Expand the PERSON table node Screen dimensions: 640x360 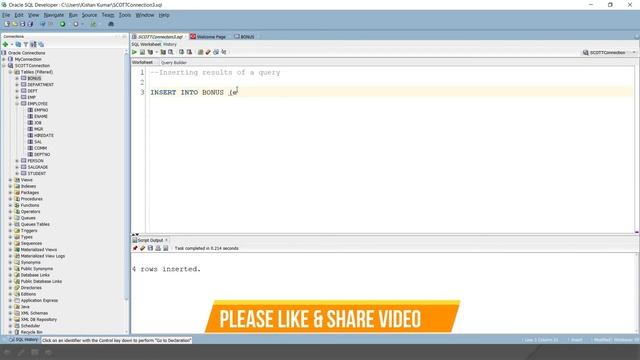pos(17,161)
